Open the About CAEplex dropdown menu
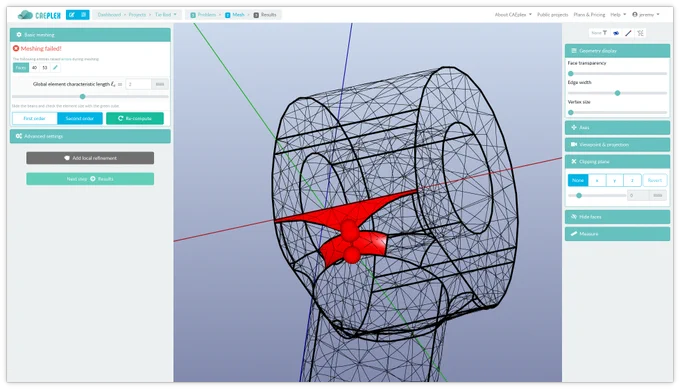The height and width of the screenshot is (389, 680). pos(513,15)
